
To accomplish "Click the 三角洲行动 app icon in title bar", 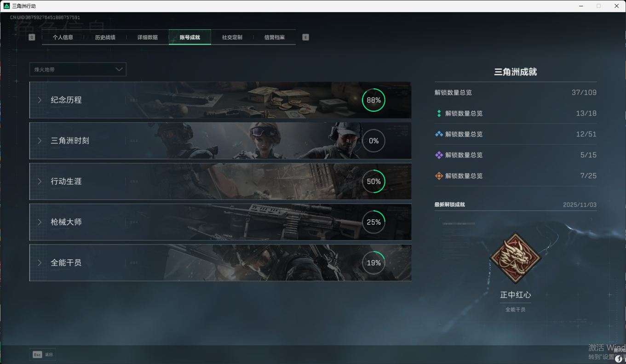I will [x=6, y=6].
